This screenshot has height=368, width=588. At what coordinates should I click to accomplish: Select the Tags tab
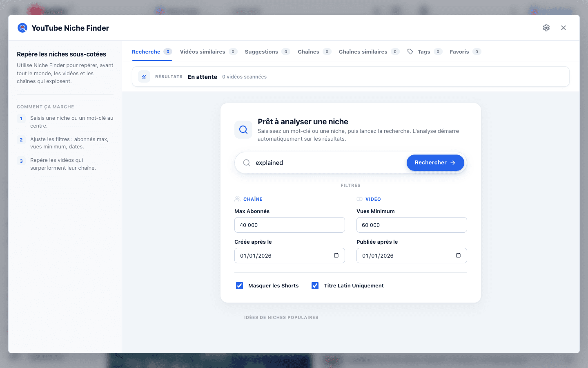click(x=425, y=52)
